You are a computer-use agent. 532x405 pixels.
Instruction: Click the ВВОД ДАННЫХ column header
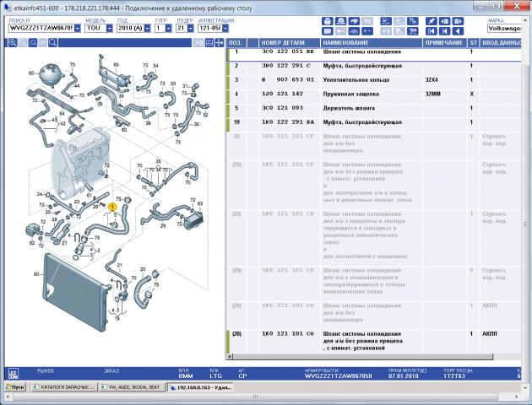tap(501, 43)
